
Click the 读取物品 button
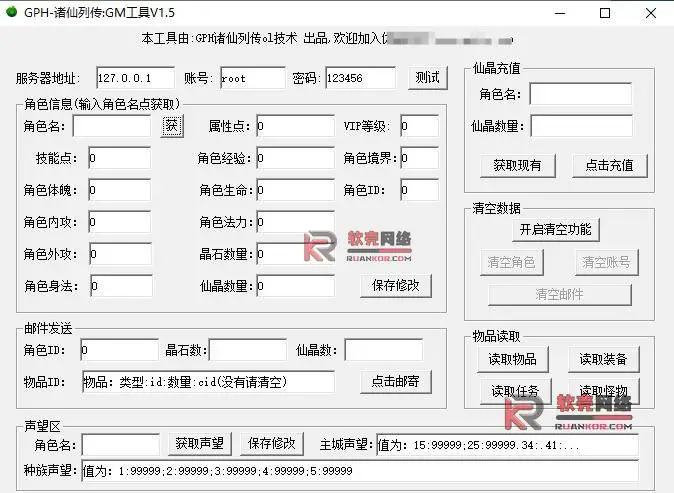coord(513,359)
